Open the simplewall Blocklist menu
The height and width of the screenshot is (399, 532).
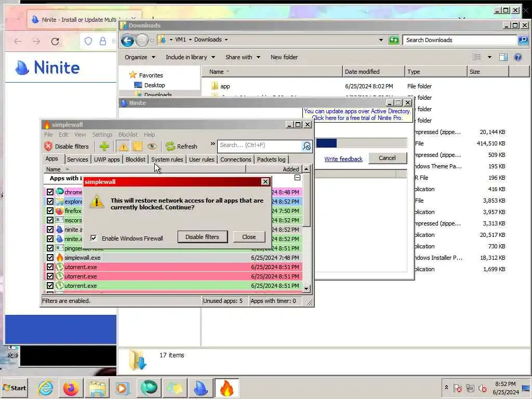coord(128,135)
